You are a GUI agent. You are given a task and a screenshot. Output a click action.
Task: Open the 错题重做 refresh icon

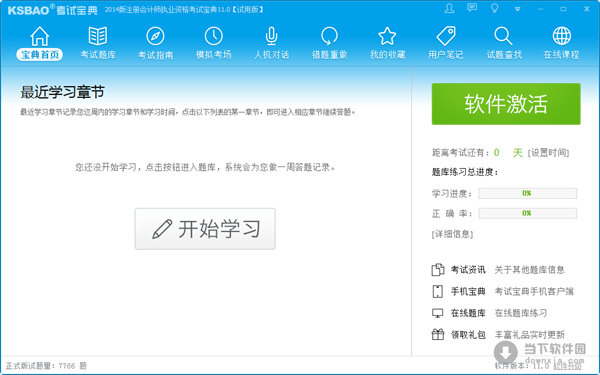[x=329, y=36]
